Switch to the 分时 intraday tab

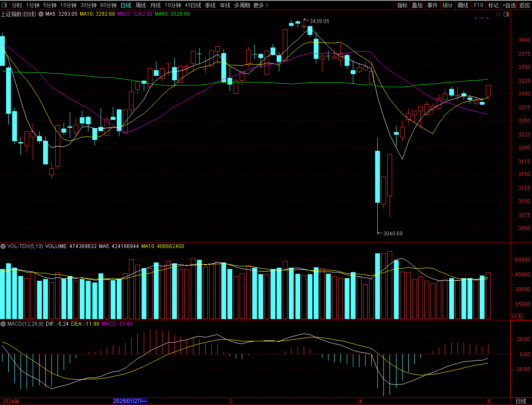pos(17,5)
